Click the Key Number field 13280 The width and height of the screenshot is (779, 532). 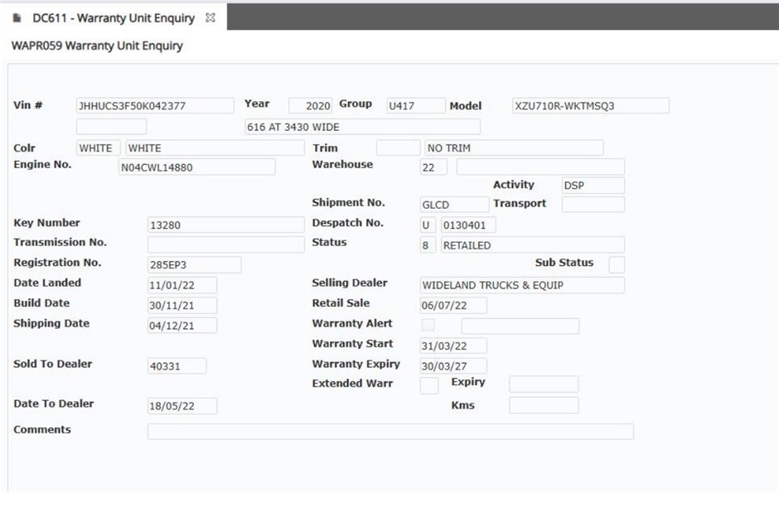point(225,225)
